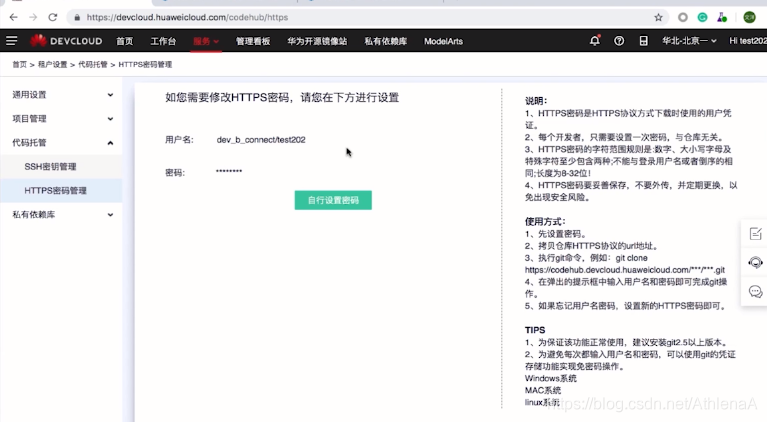Open the Chrome profile avatar
Image resolution: width=767 pixels, height=422 pixels.
tap(749, 17)
